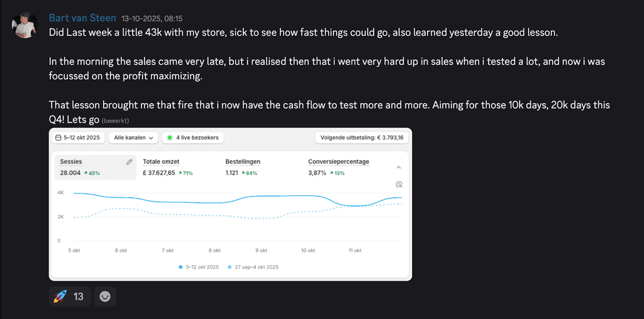The image size is (644, 319).
Task: Click the Volgende uitbetaling button
Action: 362,138
